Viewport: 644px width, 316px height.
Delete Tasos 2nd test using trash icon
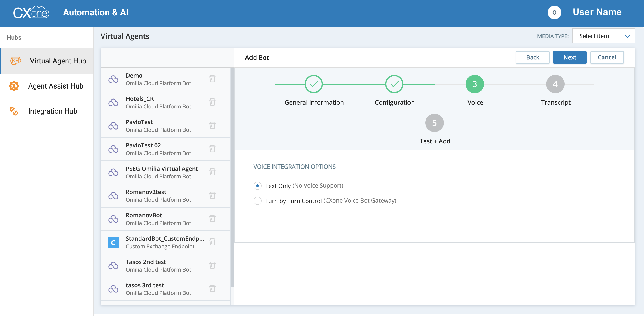tap(212, 265)
